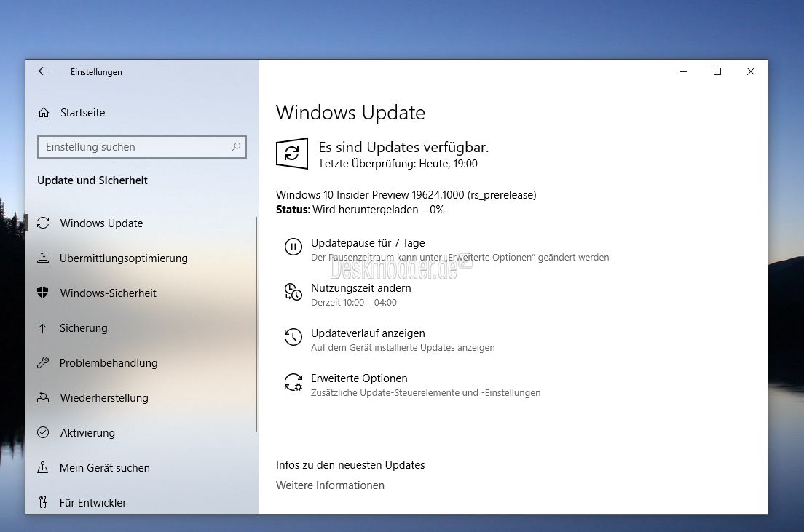Viewport: 804px width, 532px height.
Task: Open Sicherung settings page
Action: point(84,328)
